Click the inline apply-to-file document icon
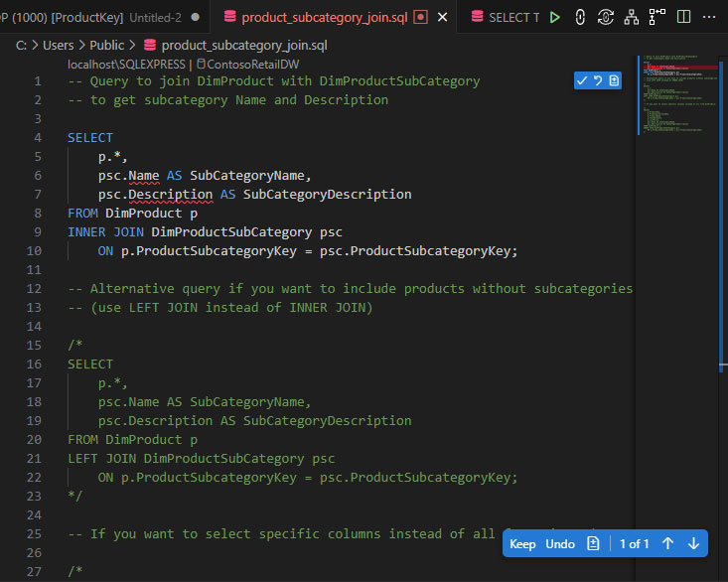 pyautogui.click(x=614, y=80)
